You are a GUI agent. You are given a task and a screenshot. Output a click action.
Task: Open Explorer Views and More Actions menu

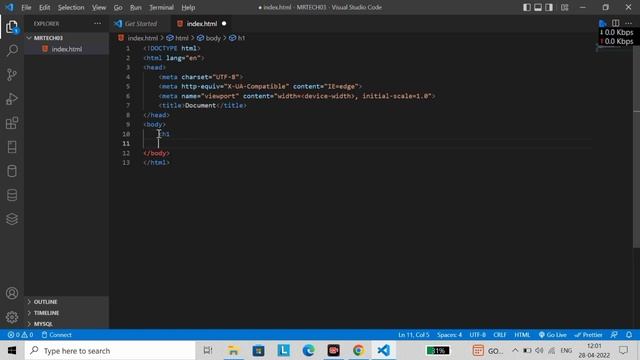98,24
